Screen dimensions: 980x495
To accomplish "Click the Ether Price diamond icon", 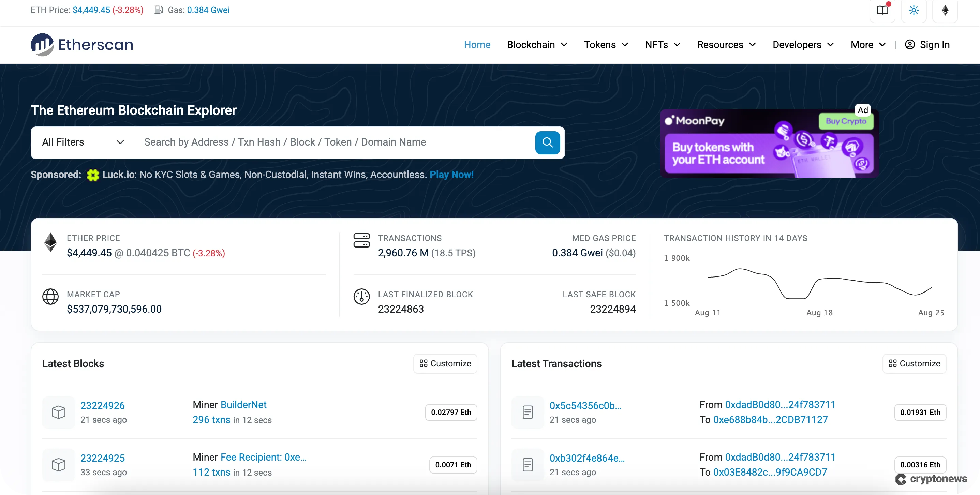I will pos(50,242).
